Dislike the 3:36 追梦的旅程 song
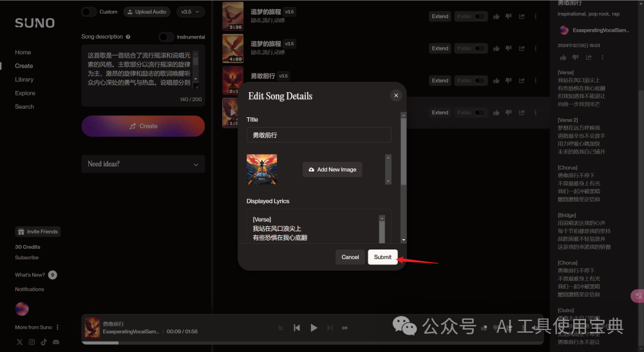This screenshot has width=644, height=352. [509, 17]
